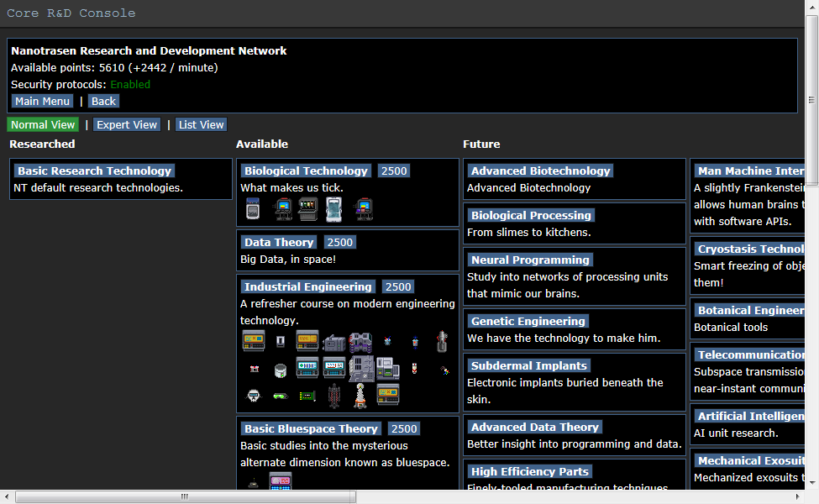The width and height of the screenshot is (819, 504).
Task: Open the Cryostasis Technology node
Action: pyautogui.click(x=749, y=249)
